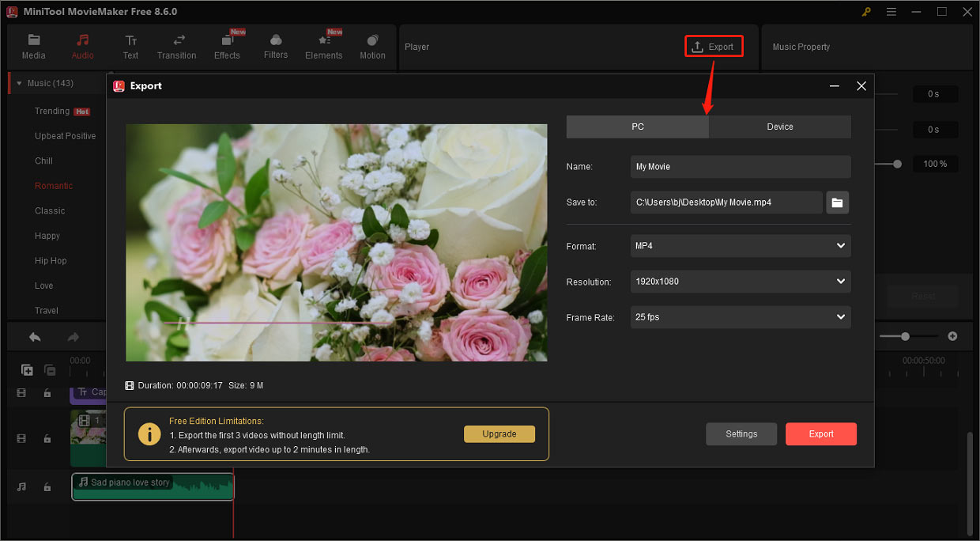Click the yellow Upgrade button
Screen dimensions: 980x541
[x=499, y=434]
